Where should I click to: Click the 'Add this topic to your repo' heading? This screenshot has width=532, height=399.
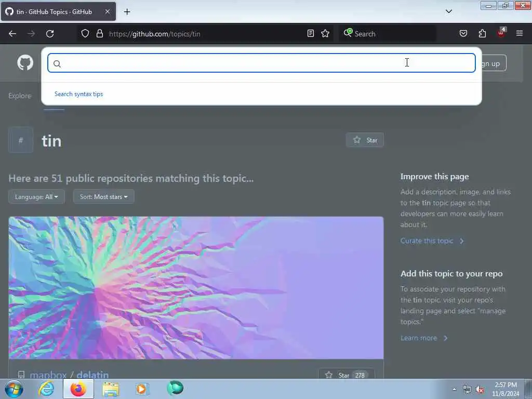point(451,274)
